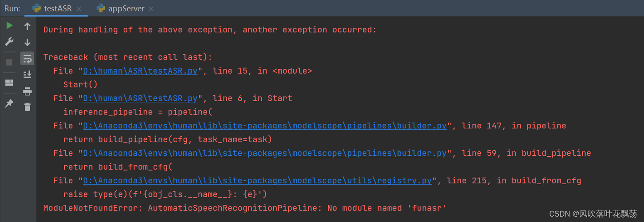The width and height of the screenshot is (644, 222).
Task: Open run configuration wrench settings
Action: [x=9, y=42]
